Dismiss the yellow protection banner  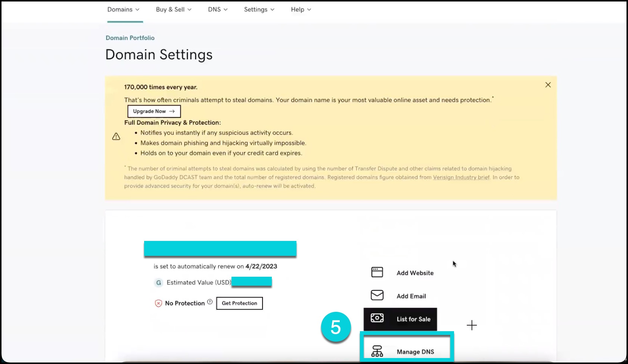tap(548, 85)
